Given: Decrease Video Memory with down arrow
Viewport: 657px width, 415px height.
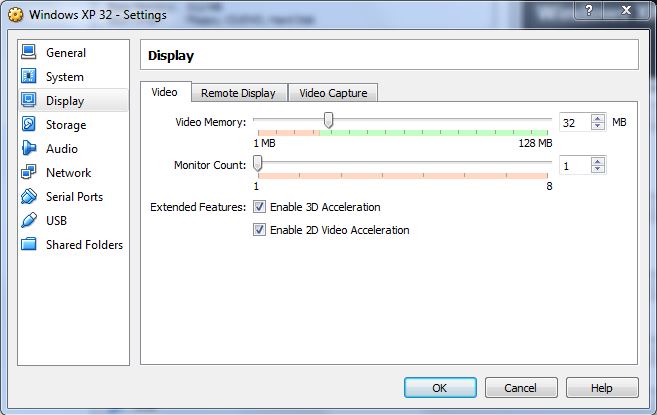Looking at the screenshot, I should click(598, 126).
